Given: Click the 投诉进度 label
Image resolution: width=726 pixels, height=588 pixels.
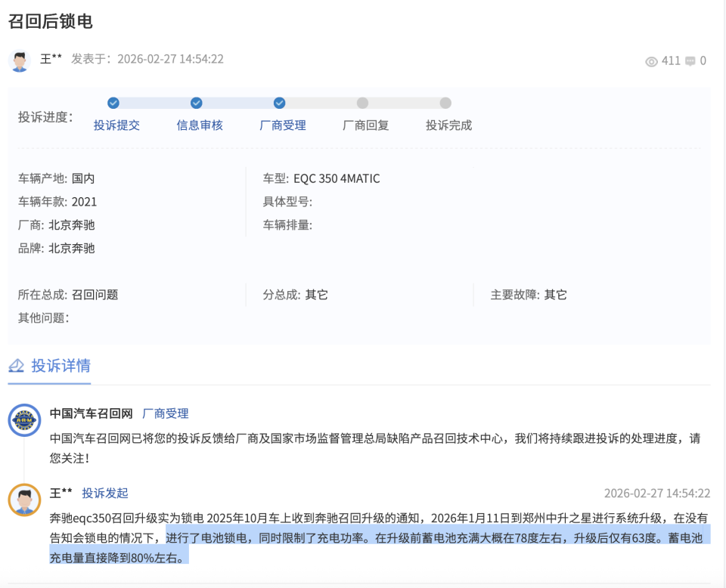Looking at the screenshot, I should 45,117.
